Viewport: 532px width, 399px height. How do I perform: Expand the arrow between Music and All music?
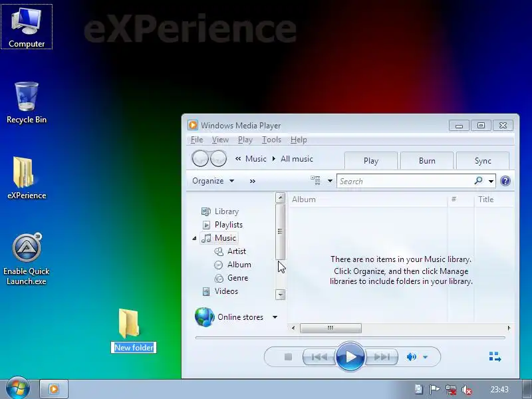(274, 159)
